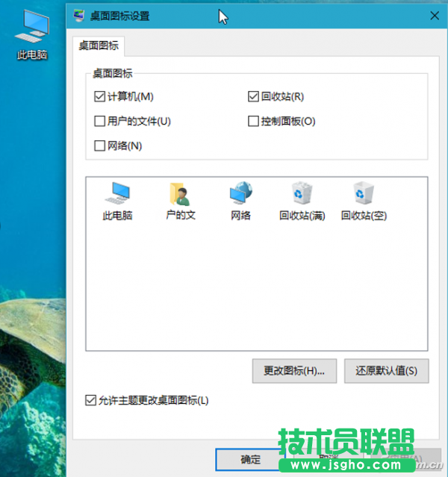Enable the 控制面板(O) checkbox
The image size is (448, 477).
tap(253, 121)
